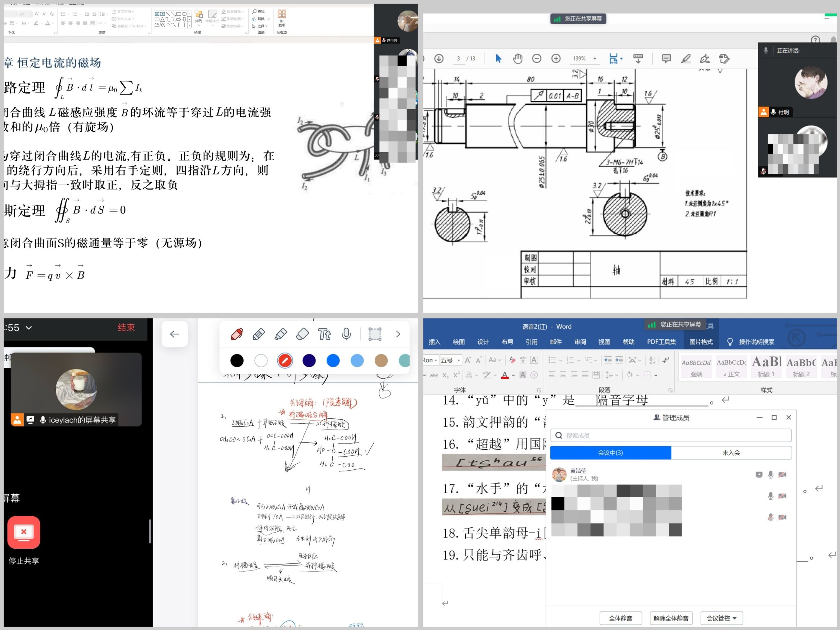Click the 搜索成员 search field
Screen dimensions: 840x630
671,435
